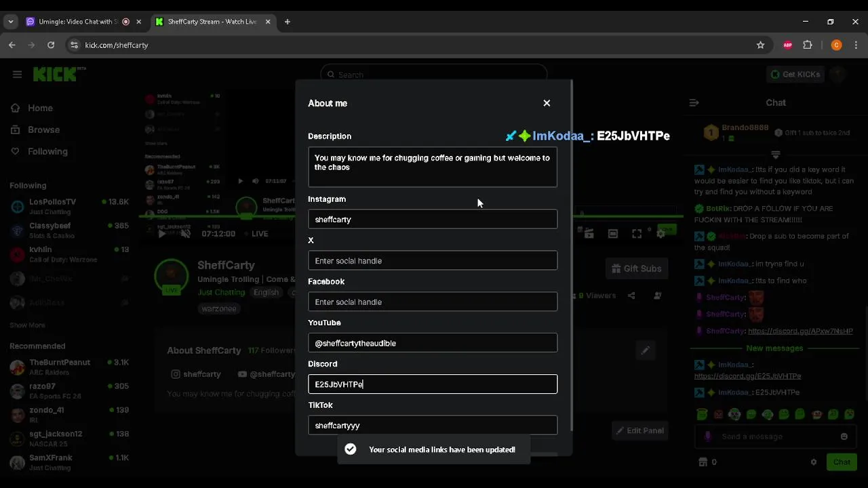Close the About me dialog
This screenshot has width=868, height=488.
pyautogui.click(x=547, y=103)
